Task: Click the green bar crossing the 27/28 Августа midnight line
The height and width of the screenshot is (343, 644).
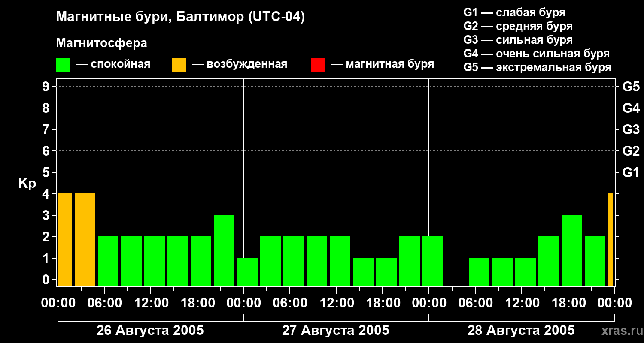Action: 433,262
